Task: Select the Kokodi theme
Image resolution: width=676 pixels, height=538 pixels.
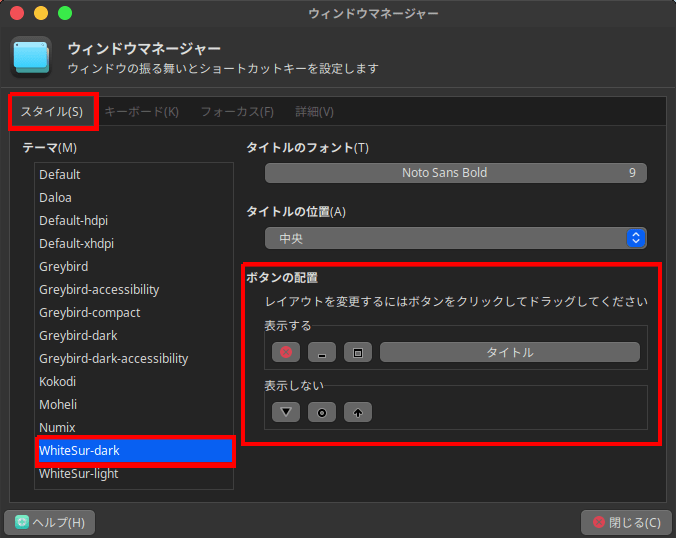Action: tap(134, 382)
